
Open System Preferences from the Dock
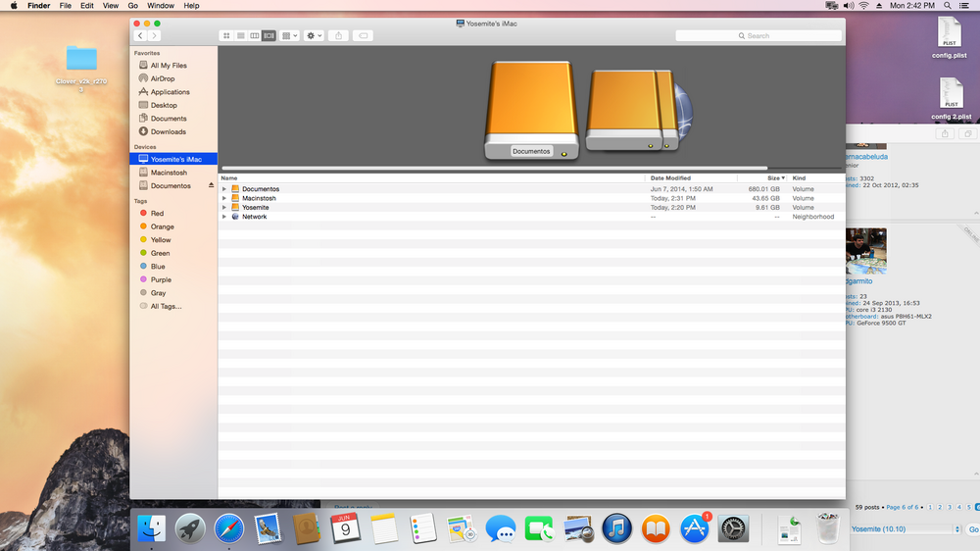pos(733,528)
